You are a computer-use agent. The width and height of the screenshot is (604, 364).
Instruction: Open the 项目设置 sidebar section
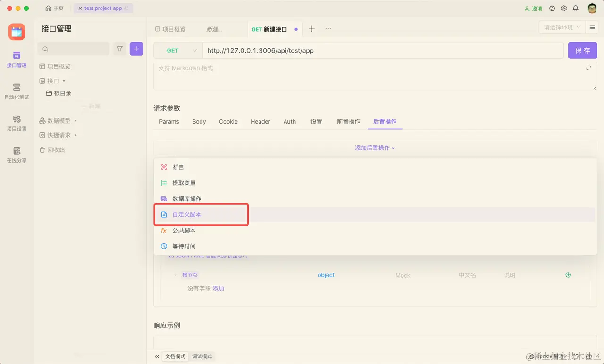pyautogui.click(x=17, y=123)
